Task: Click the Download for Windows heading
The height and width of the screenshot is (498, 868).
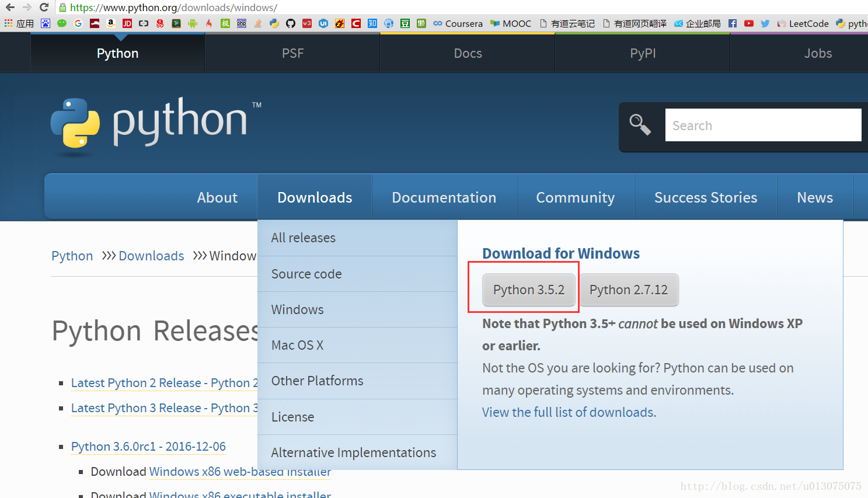Action: click(x=561, y=253)
